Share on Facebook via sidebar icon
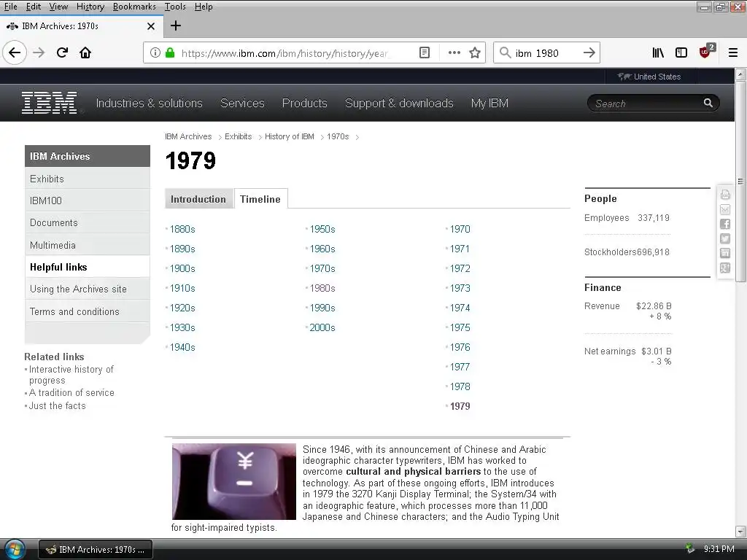 tap(724, 224)
